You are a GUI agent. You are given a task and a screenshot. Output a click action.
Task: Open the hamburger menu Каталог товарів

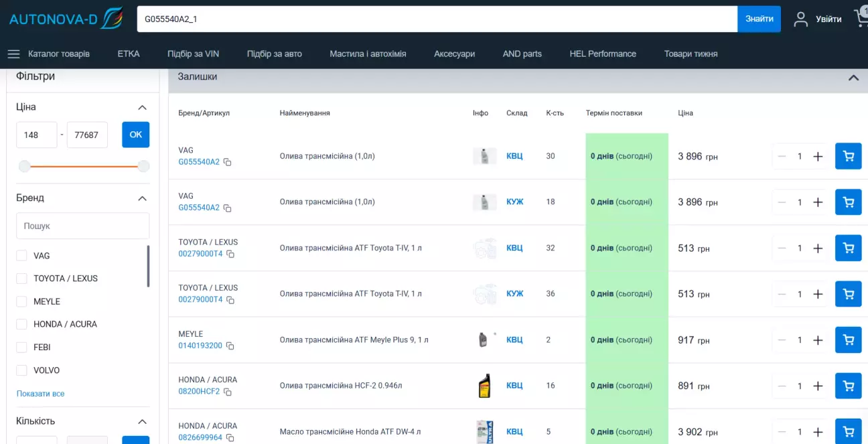coord(13,54)
